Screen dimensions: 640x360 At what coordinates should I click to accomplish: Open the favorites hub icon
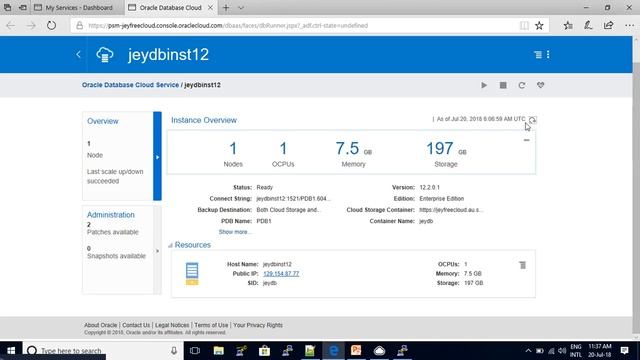(x=568, y=25)
